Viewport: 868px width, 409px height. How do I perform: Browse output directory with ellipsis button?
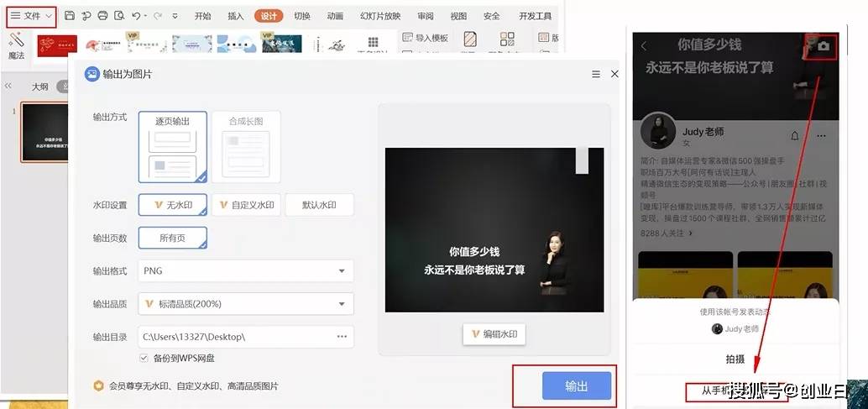point(342,337)
